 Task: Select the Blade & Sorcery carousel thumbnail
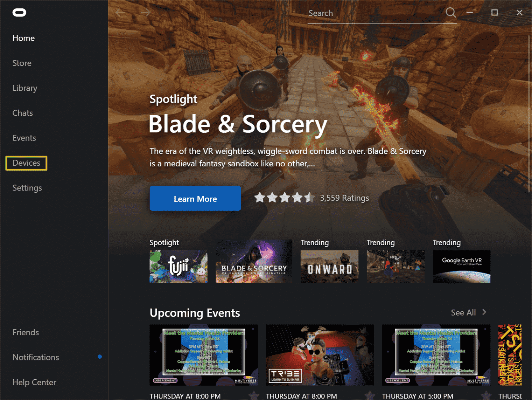point(254,261)
